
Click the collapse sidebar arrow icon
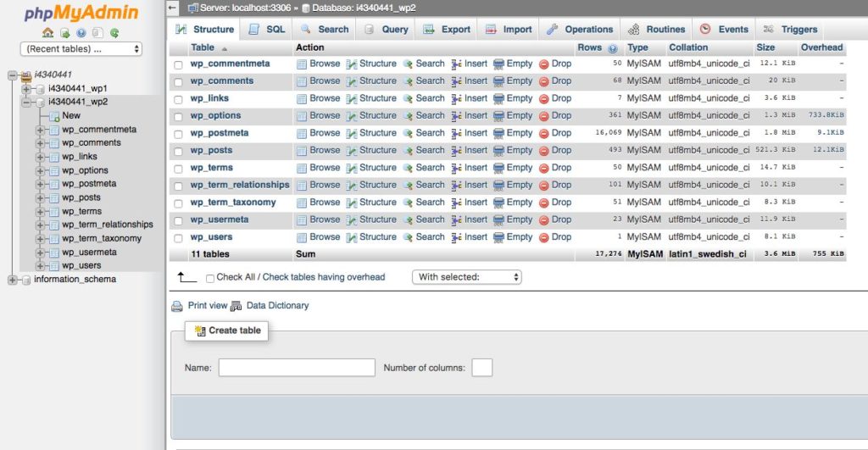(x=173, y=8)
